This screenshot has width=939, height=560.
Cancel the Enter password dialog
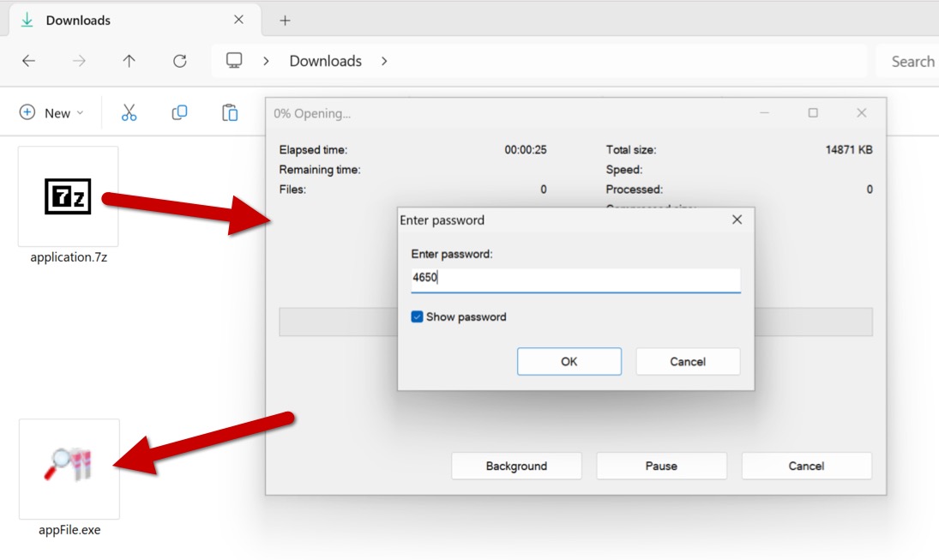(x=687, y=362)
